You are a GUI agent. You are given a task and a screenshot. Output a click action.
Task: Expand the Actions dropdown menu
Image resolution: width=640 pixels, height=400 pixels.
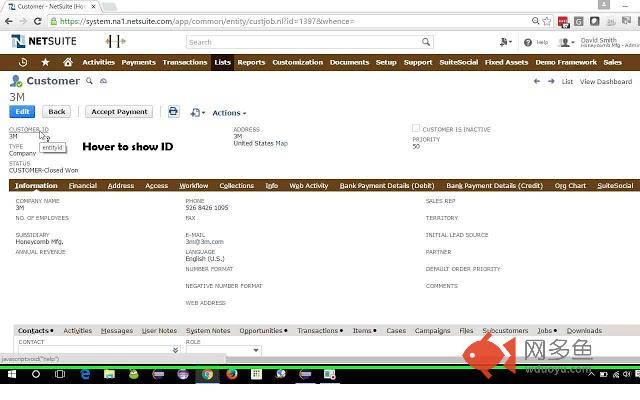pyautogui.click(x=229, y=113)
